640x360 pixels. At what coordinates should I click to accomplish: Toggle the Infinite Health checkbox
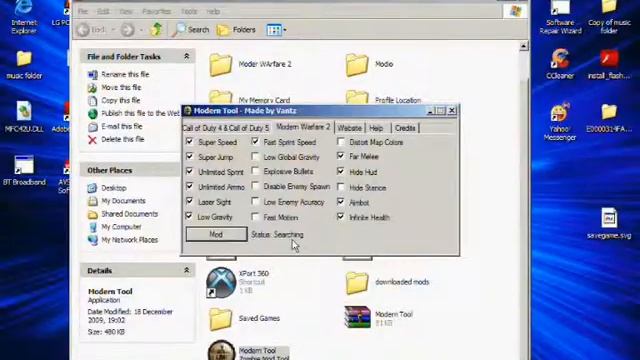(340, 217)
